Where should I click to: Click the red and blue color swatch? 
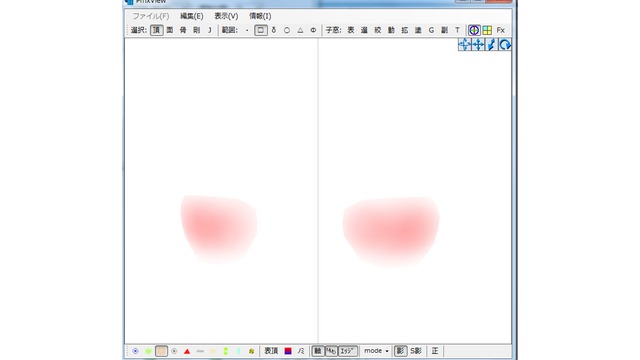(x=288, y=351)
